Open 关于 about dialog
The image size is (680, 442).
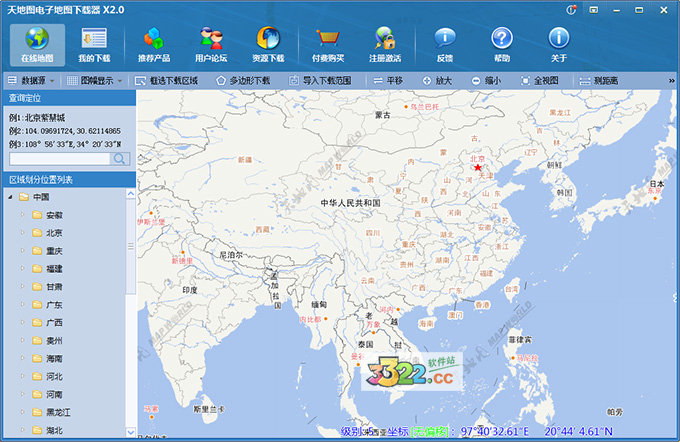point(559,45)
